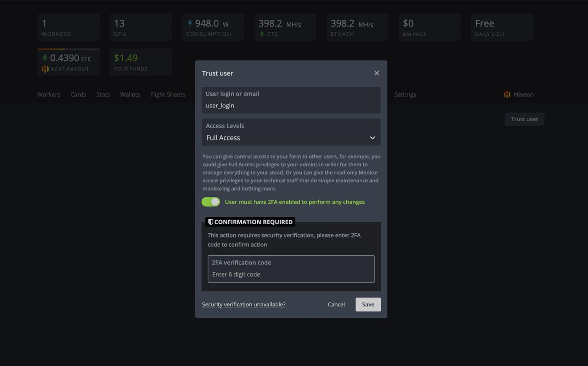Click the Cancel button
Image resolution: width=588 pixels, height=366 pixels.
coord(336,304)
